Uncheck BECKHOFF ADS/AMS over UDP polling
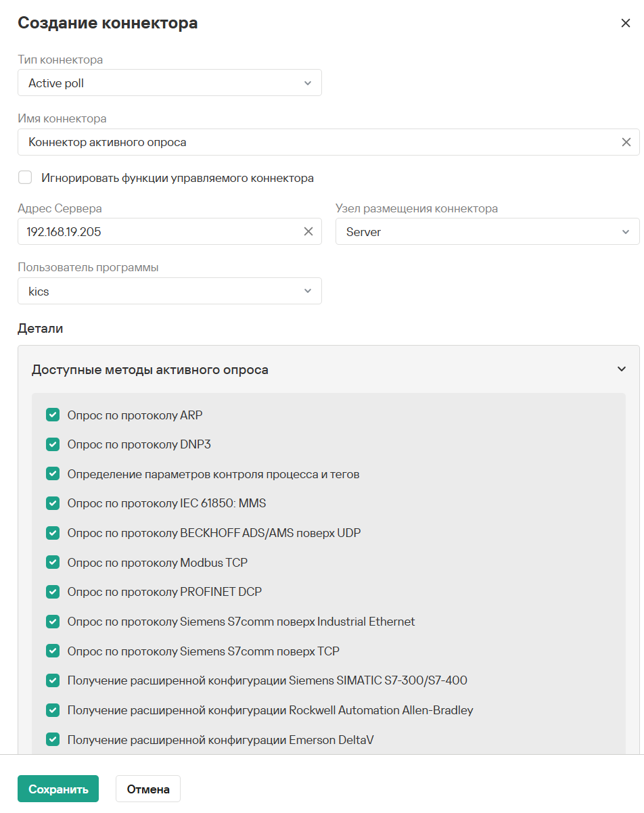The width and height of the screenshot is (644, 813). [53, 533]
